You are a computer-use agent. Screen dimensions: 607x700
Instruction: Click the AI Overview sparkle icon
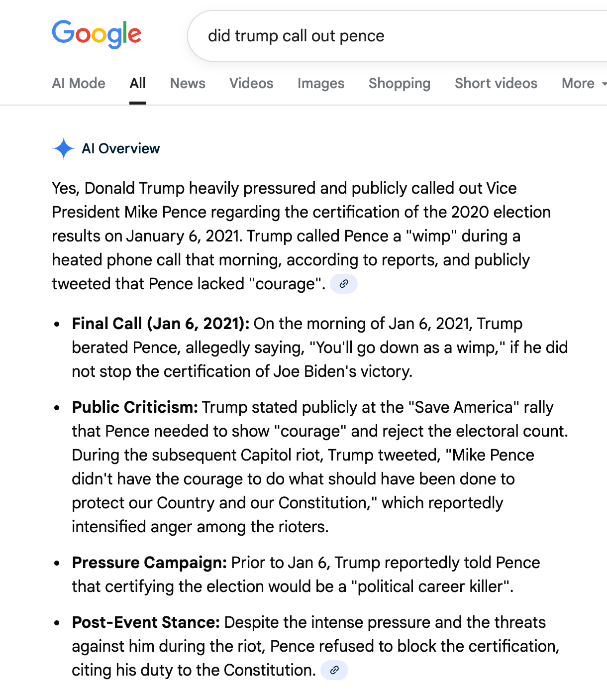point(64,148)
